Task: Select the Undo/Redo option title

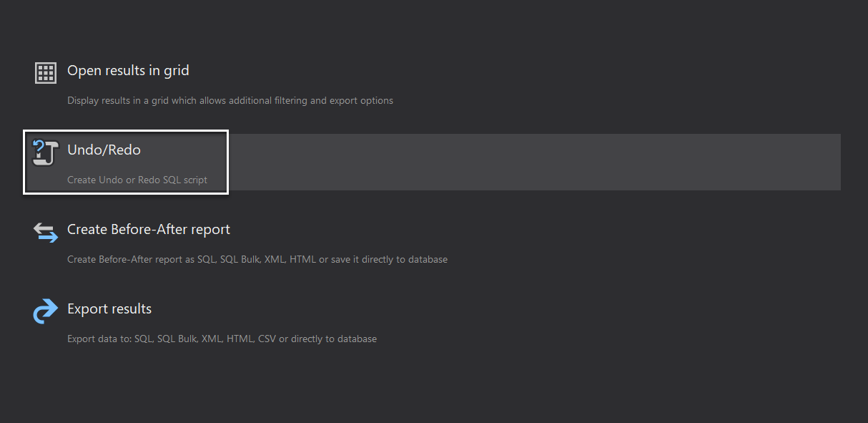Action: point(104,150)
